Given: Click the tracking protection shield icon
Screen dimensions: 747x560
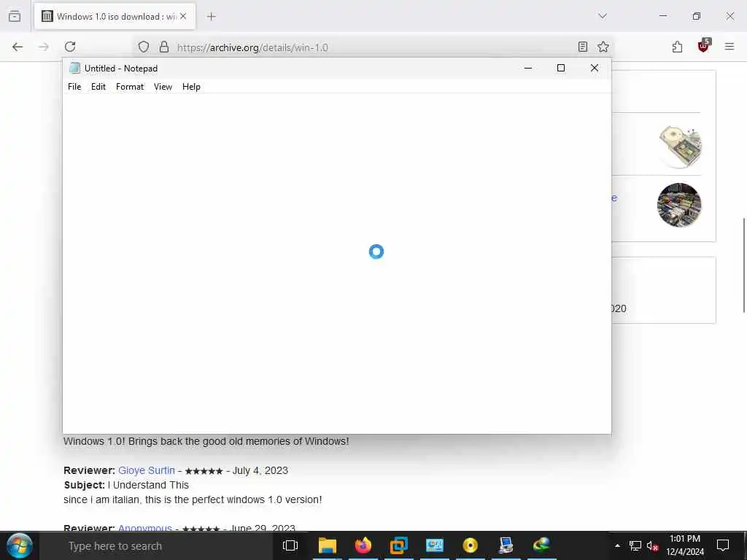Looking at the screenshot, I should point(144,47).
